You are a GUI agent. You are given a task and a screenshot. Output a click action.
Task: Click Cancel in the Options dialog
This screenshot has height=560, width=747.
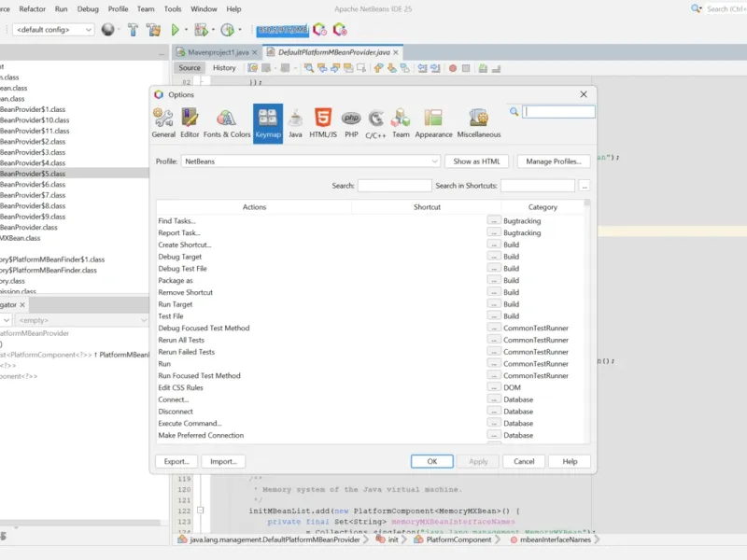click(x=524, y=461)
